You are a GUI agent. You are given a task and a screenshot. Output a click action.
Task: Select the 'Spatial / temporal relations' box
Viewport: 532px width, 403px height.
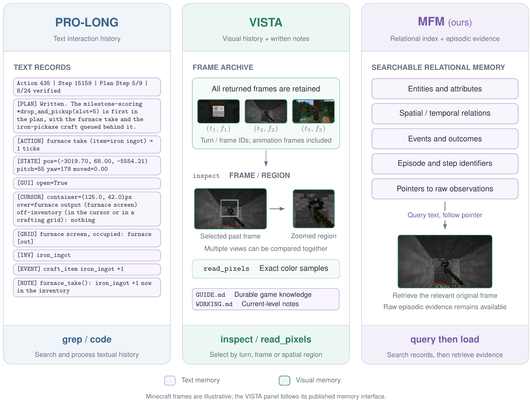(445, 113)
